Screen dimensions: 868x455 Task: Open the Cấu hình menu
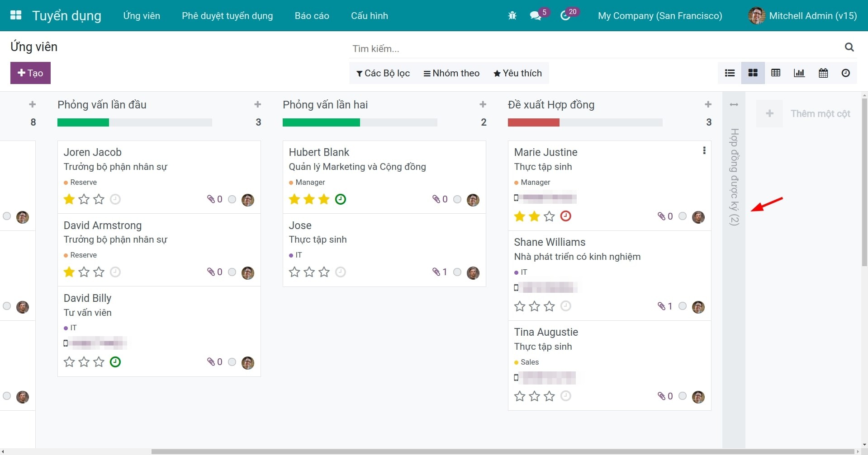(x=369, y=15)
